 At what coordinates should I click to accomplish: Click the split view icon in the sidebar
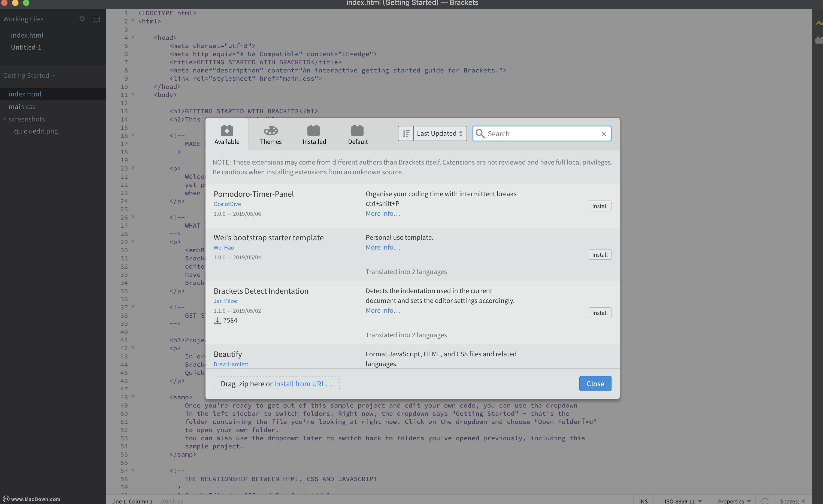coord(96,19)
